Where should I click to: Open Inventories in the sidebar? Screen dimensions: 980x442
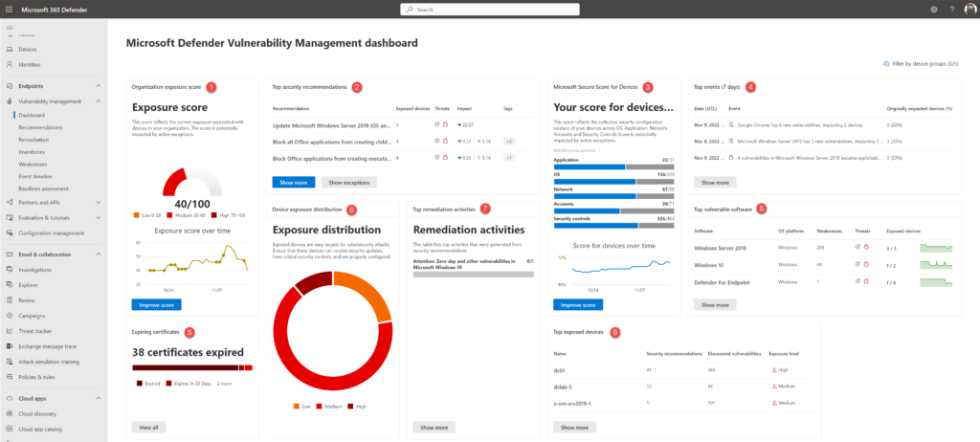point(33,152)
